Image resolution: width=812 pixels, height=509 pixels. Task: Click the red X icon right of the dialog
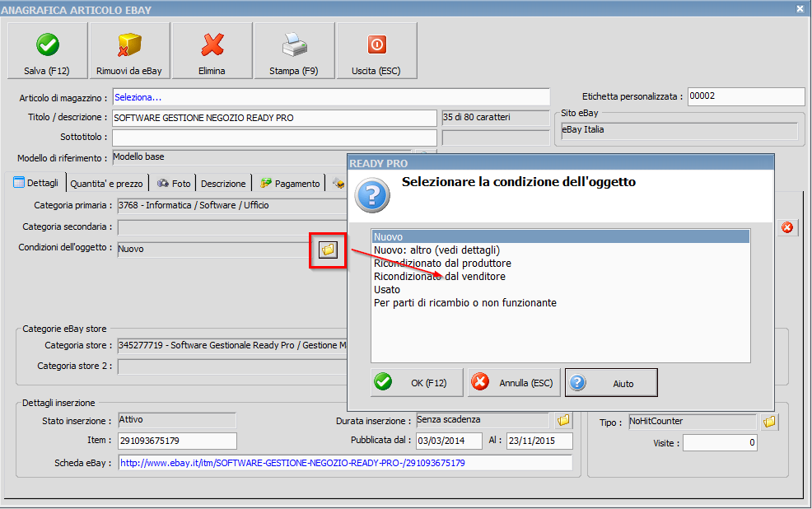787,227
